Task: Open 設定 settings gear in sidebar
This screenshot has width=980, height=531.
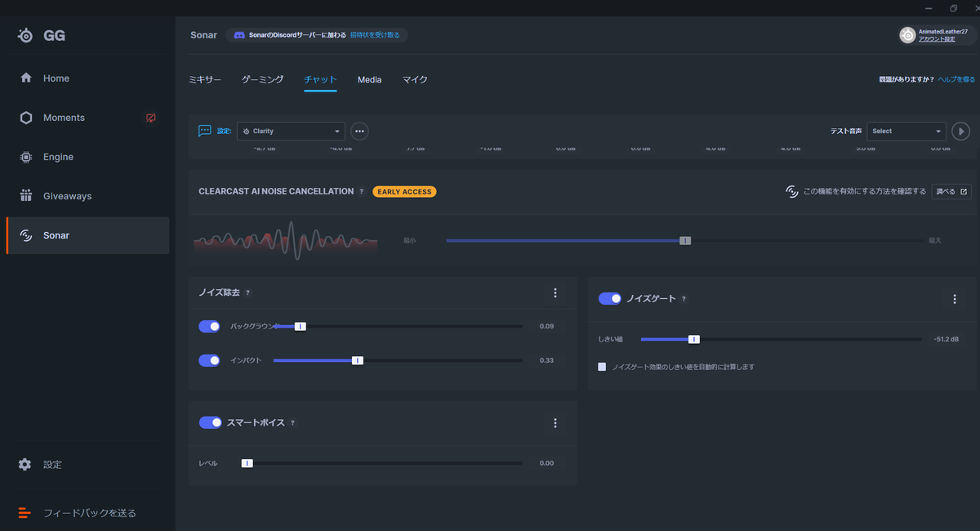Action: [x=25, y=464]
